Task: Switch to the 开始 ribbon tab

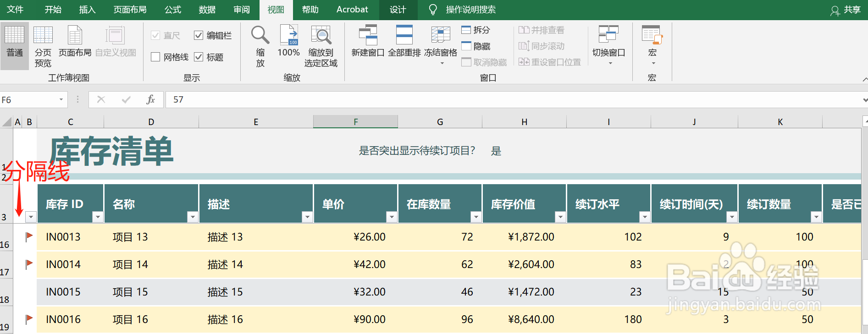Action: click(x=53, y=10)
